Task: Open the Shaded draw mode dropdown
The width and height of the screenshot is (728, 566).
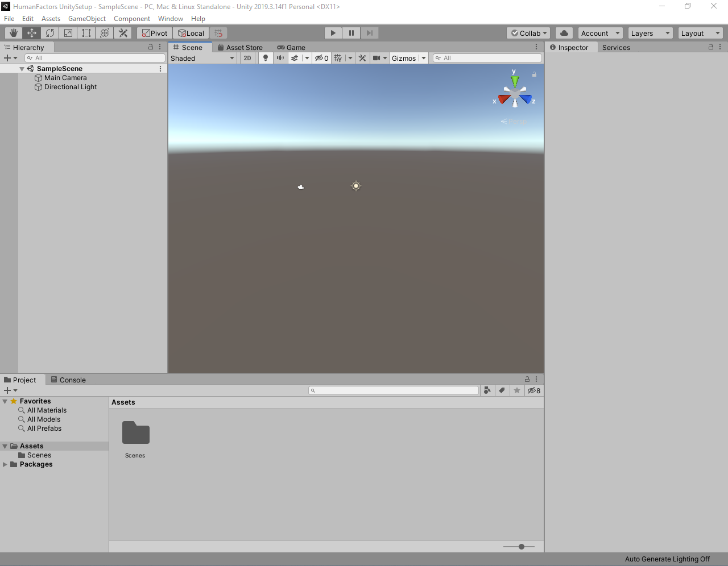Action: pyautogui.click(x=202, y=58)
